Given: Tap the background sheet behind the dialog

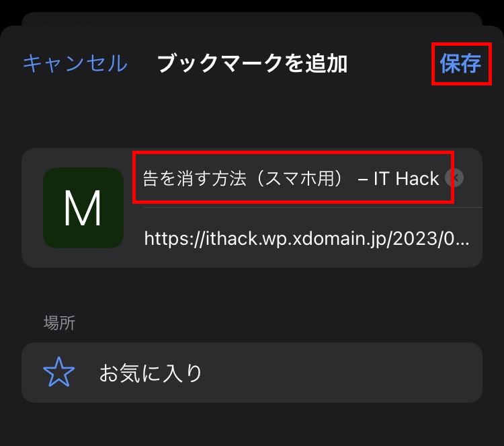Looking at the screenshot, I should pos(252,19).
